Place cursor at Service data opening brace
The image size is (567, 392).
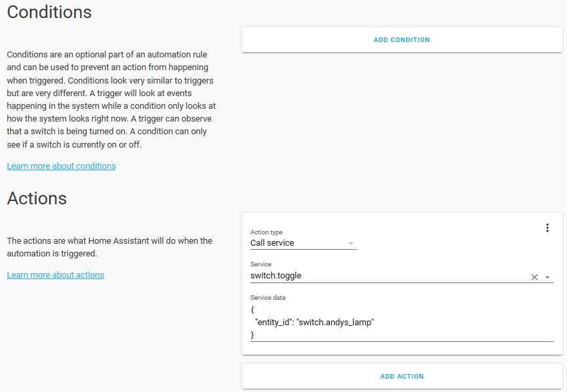click(x=252, y=311)
